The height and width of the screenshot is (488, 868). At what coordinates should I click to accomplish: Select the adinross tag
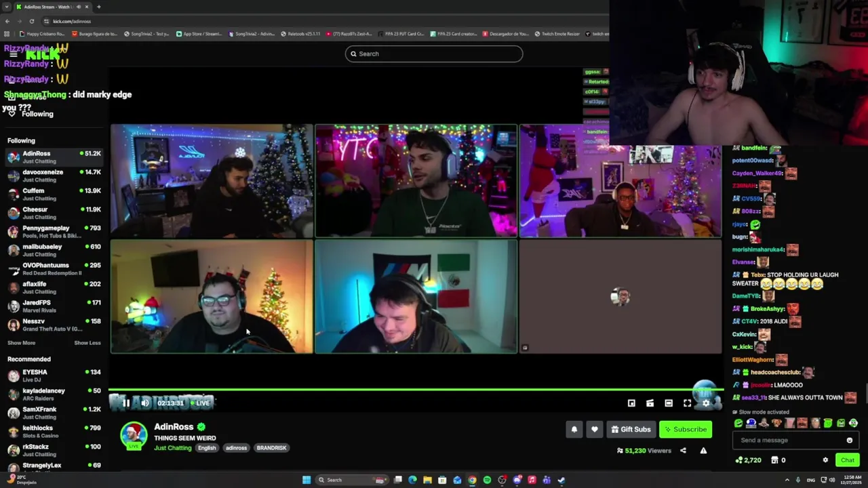point(236,448)
